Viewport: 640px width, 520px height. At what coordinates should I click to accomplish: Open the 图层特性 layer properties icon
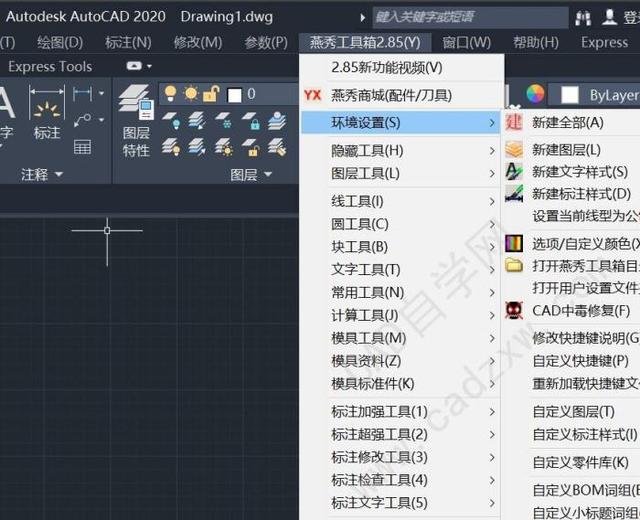click(x=136, y=102)
